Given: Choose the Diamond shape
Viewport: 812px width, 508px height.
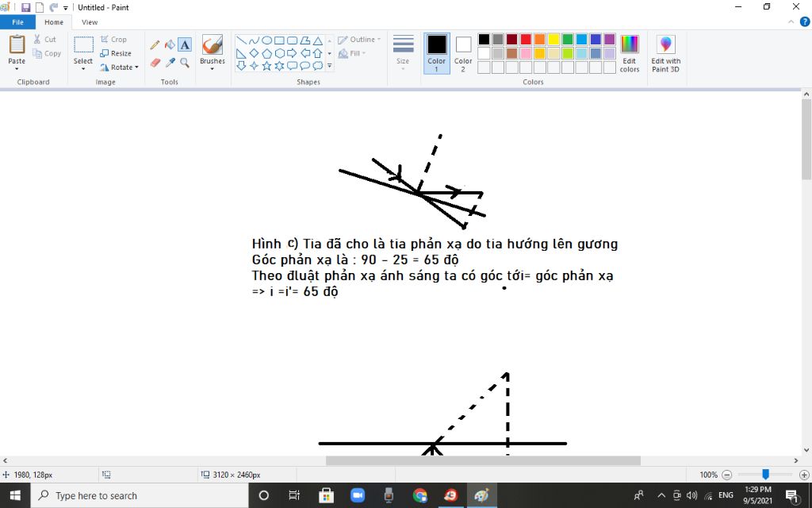Looking at the screenshot, I should (x=254, y=53).
